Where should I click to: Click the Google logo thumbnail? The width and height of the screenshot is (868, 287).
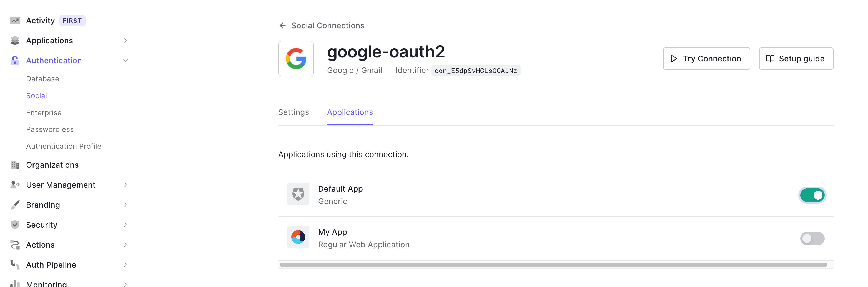coord(296,58)
